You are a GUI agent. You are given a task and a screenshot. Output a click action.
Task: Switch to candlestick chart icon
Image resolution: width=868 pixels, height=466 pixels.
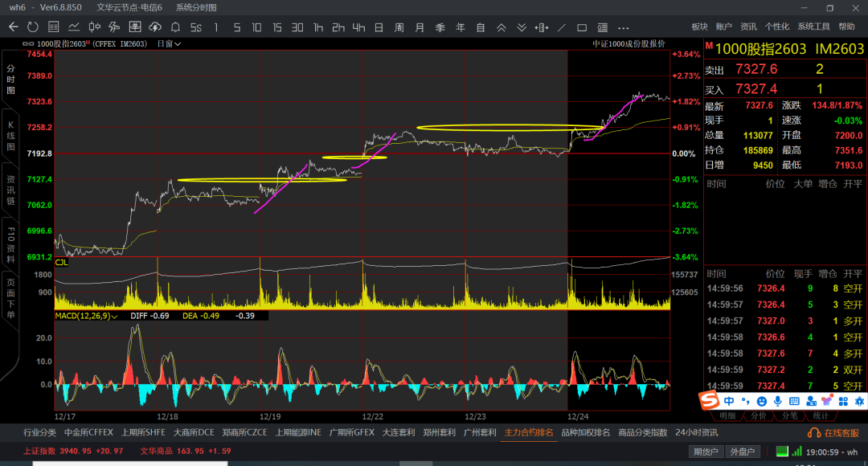[88, 27]
